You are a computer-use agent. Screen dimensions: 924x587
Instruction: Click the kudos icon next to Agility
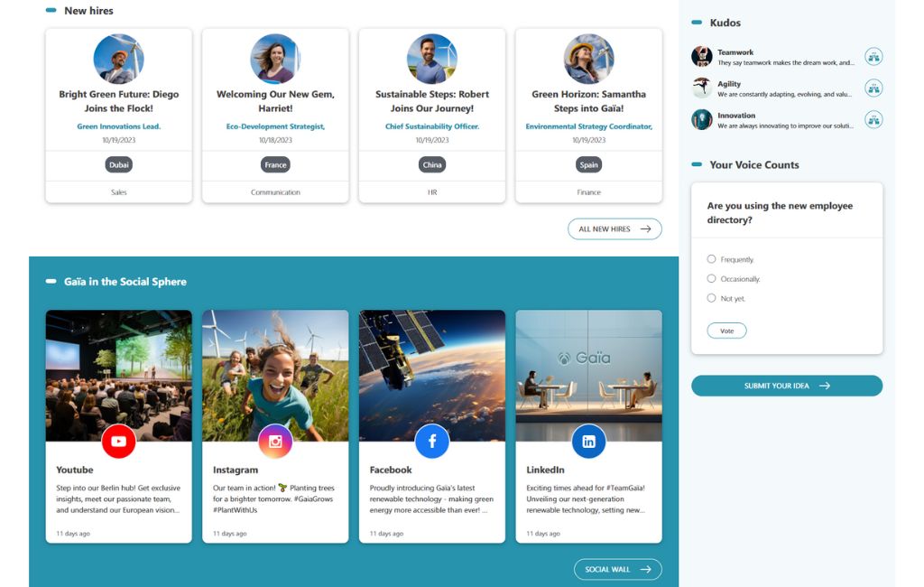tap(873, 89)
